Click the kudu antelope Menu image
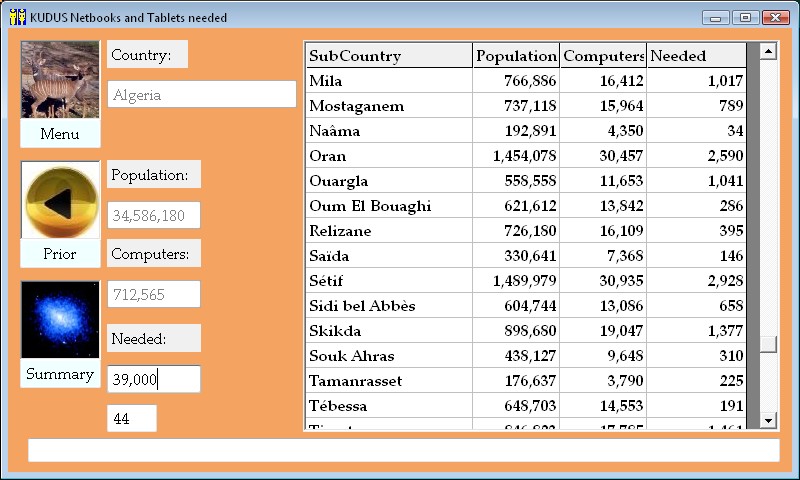 tap(60, 81)
